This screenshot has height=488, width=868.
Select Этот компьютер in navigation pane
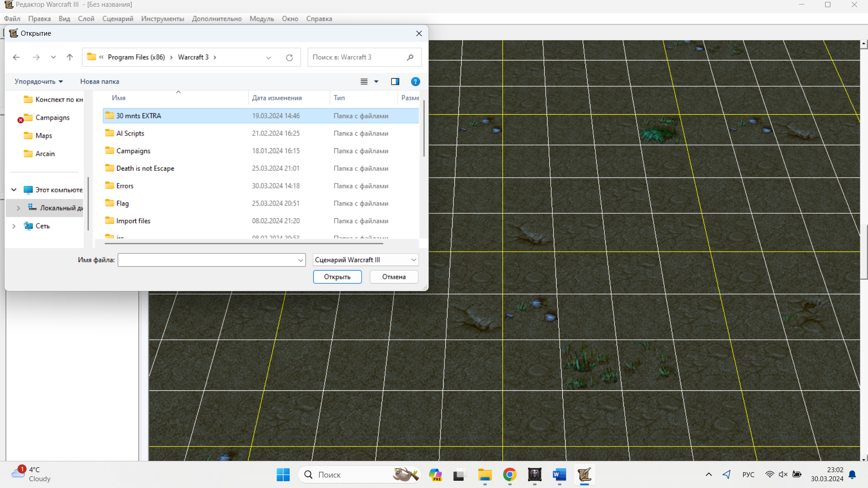click(x=53, y=190)
